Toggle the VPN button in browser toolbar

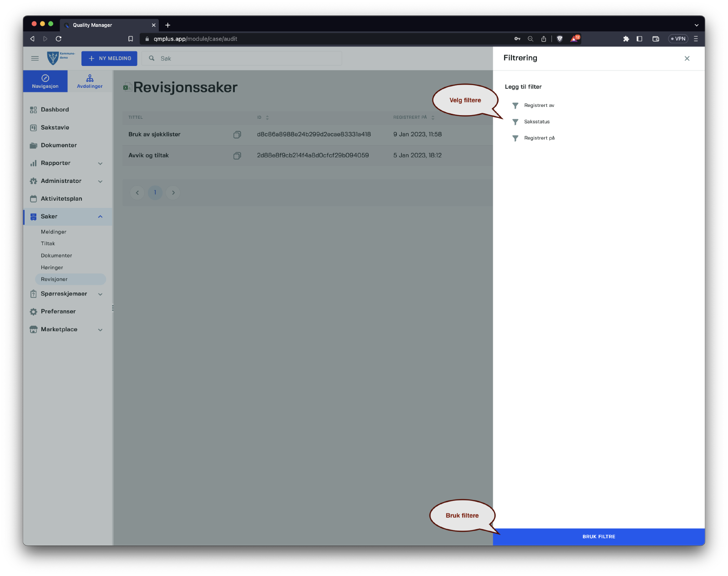(678, 39)
